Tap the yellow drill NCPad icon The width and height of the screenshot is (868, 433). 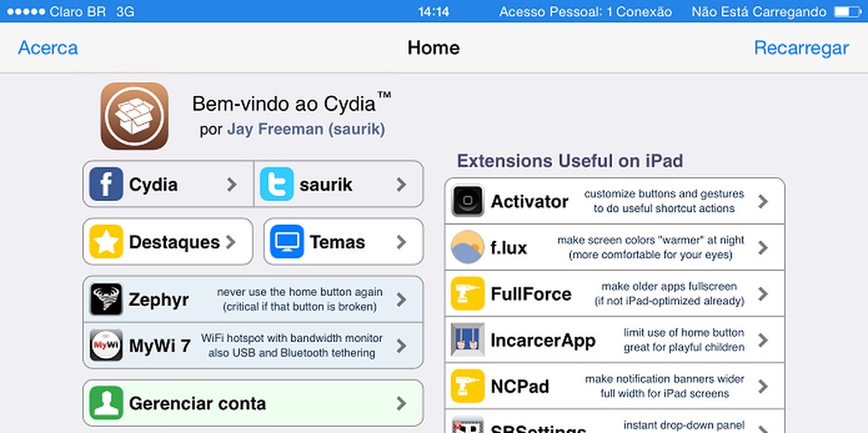click(x=468, y=386)
